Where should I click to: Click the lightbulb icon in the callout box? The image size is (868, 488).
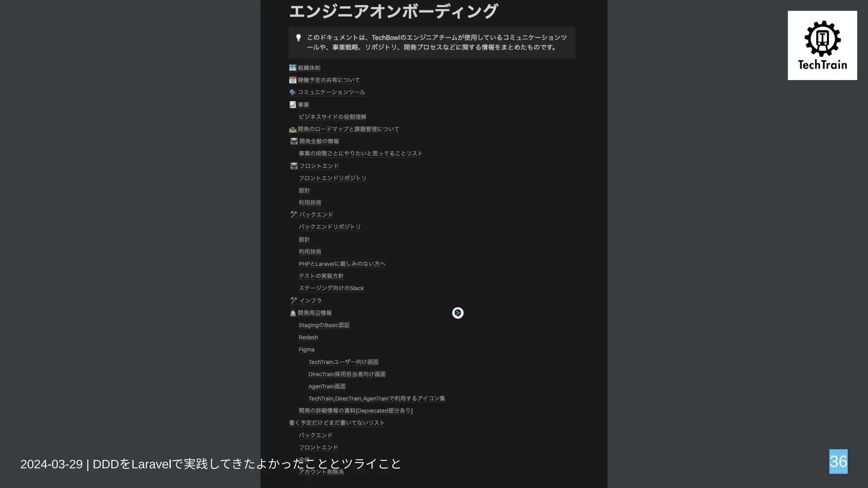pyautogui.click(x=298, y=38)
